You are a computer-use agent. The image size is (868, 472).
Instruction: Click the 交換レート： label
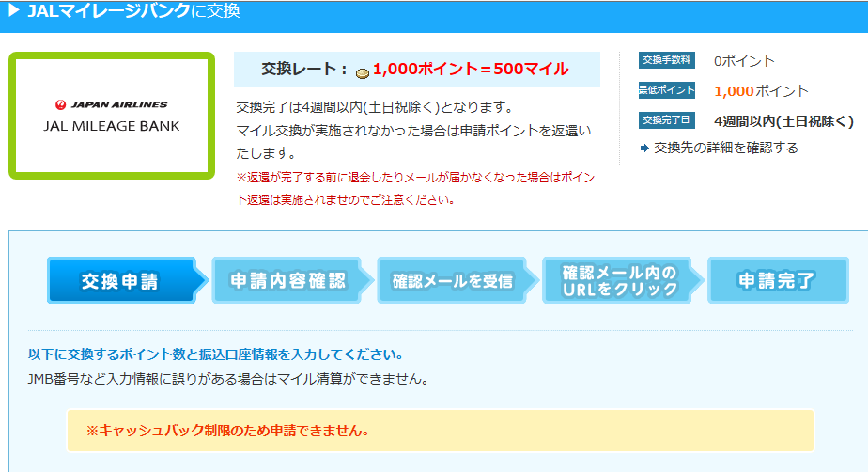coord(305,69)
